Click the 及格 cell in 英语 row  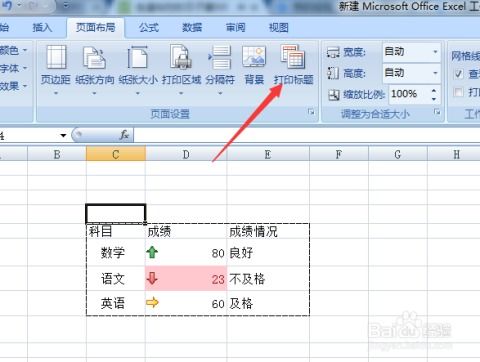click(x=268, y=303)
